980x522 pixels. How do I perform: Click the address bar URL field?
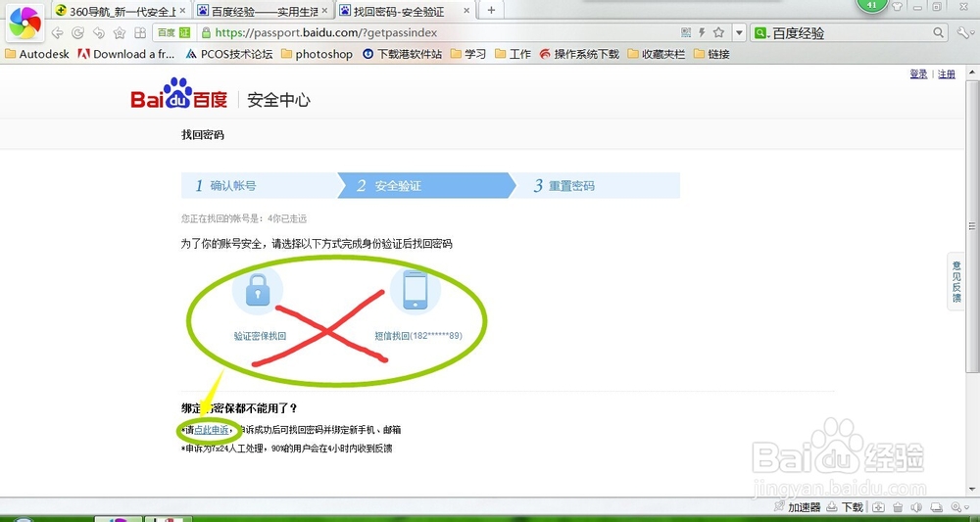click(437, 32)
